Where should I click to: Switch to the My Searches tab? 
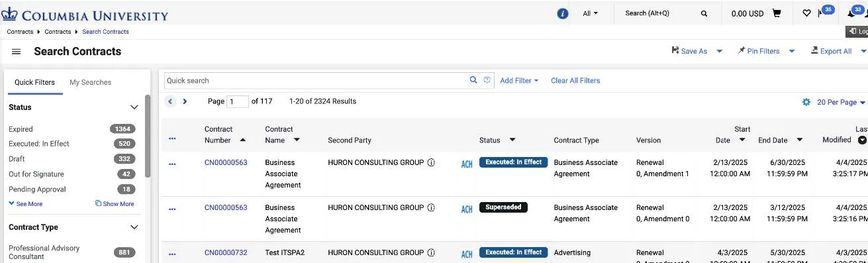point(91,83)
